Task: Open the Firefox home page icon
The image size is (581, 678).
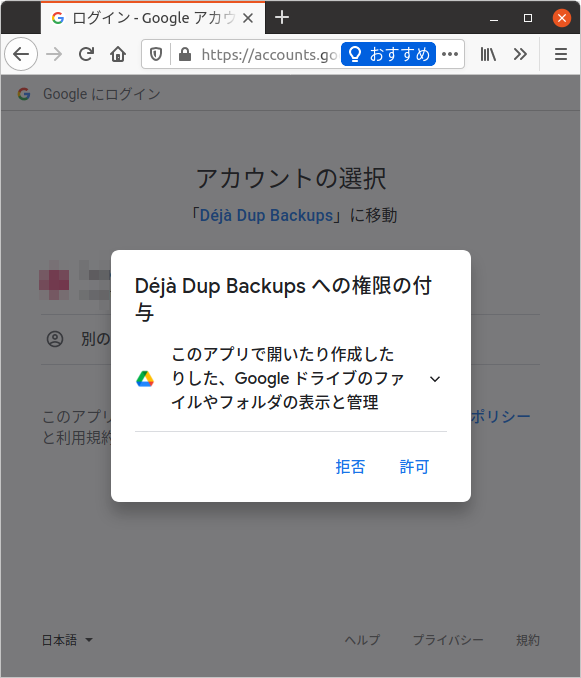Action: click(x=118, y=54)
